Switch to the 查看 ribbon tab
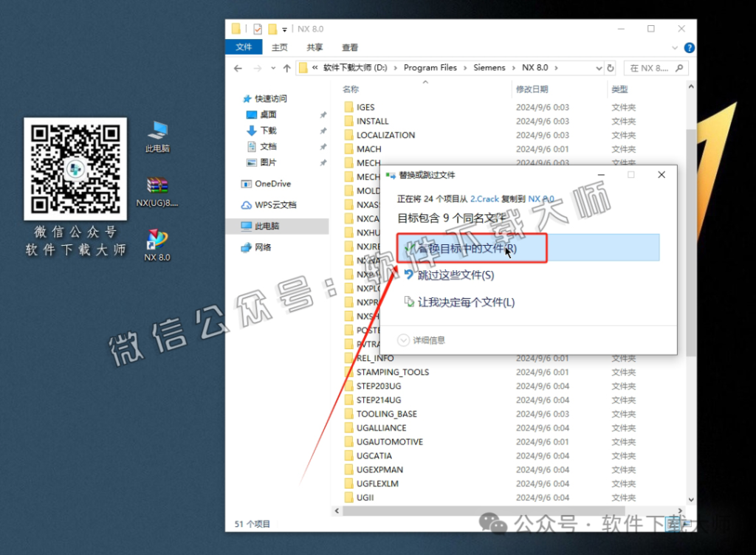This screenshot has height=555, width=756. [x=349, y=47]
